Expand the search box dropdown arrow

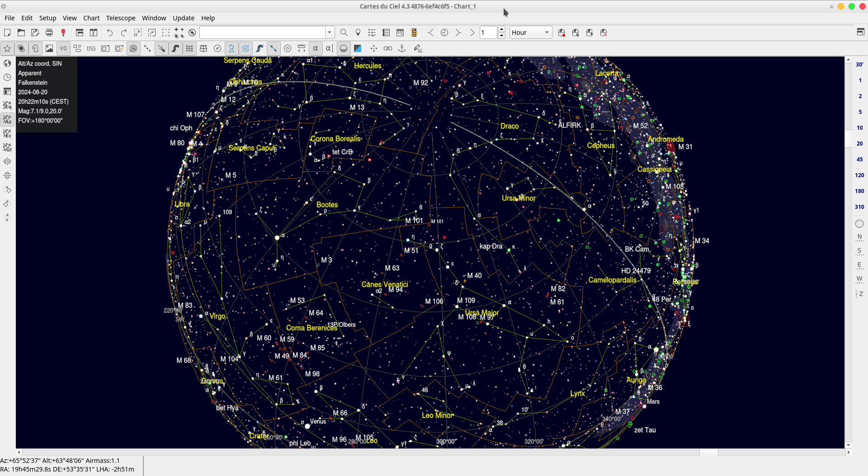coord(330,33)
